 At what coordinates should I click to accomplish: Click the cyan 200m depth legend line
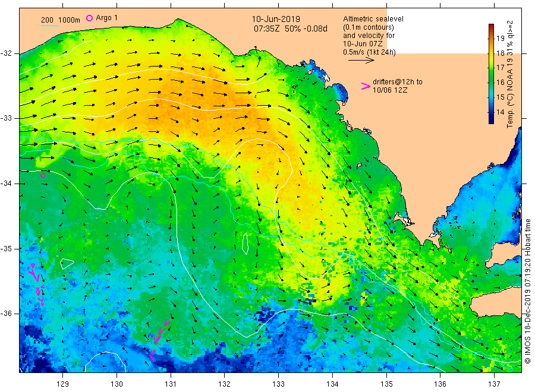[49, 26]
